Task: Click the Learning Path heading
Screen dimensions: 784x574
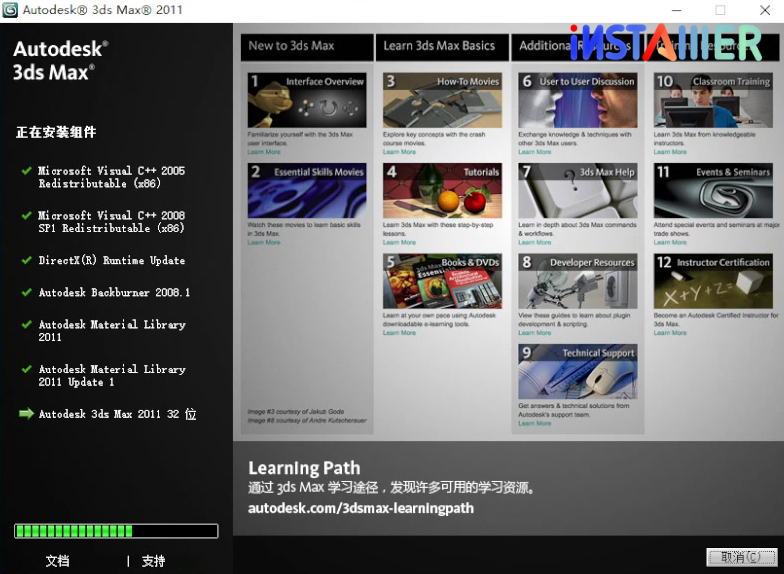Action: (304, 468)
